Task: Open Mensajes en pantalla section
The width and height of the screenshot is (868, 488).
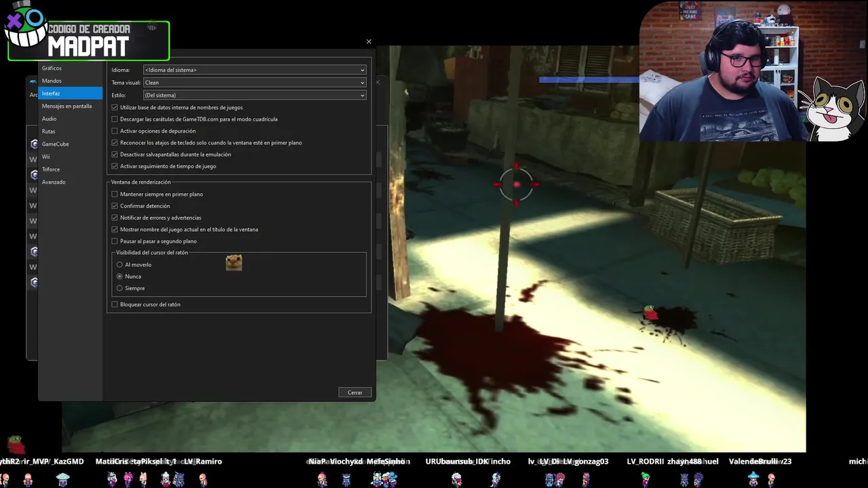Action: coord(71,106)
